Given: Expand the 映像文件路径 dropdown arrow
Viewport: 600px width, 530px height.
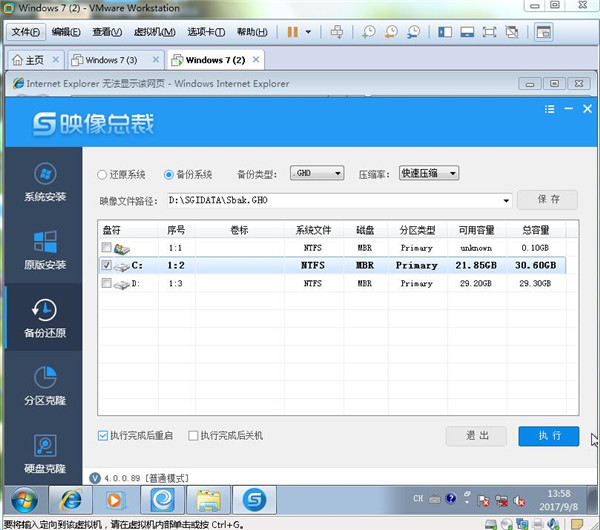Looking at the screenshot, I should coord(506,201).
